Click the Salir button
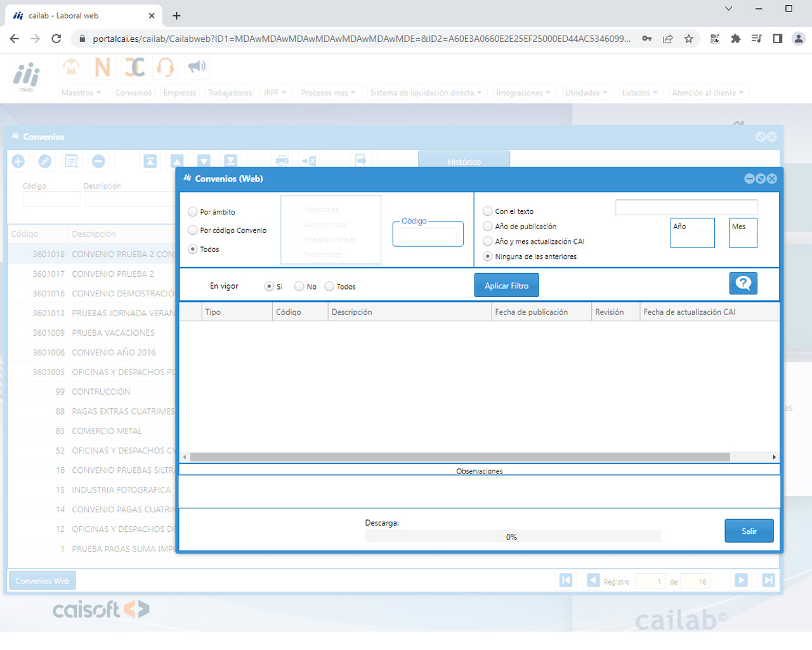Image resolution: width=812 pixels, height=650 pixels. point(749,531)
